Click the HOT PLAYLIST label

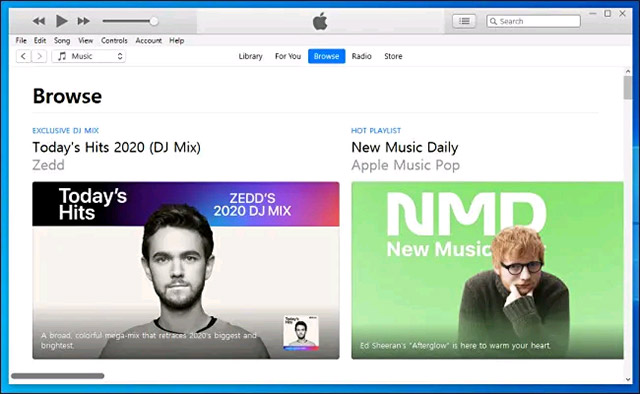(376, 131)
